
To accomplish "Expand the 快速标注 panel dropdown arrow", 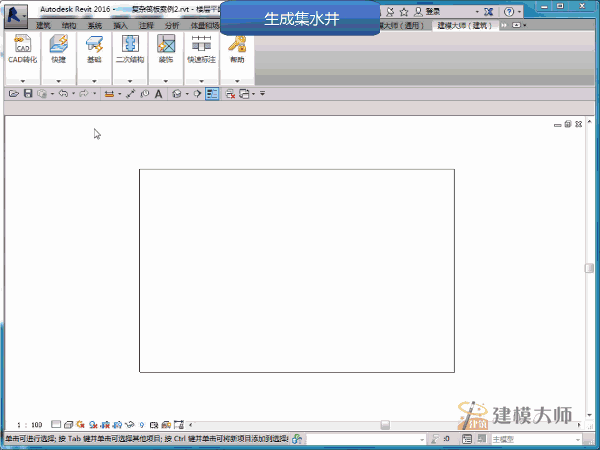I will coord(201,81).
